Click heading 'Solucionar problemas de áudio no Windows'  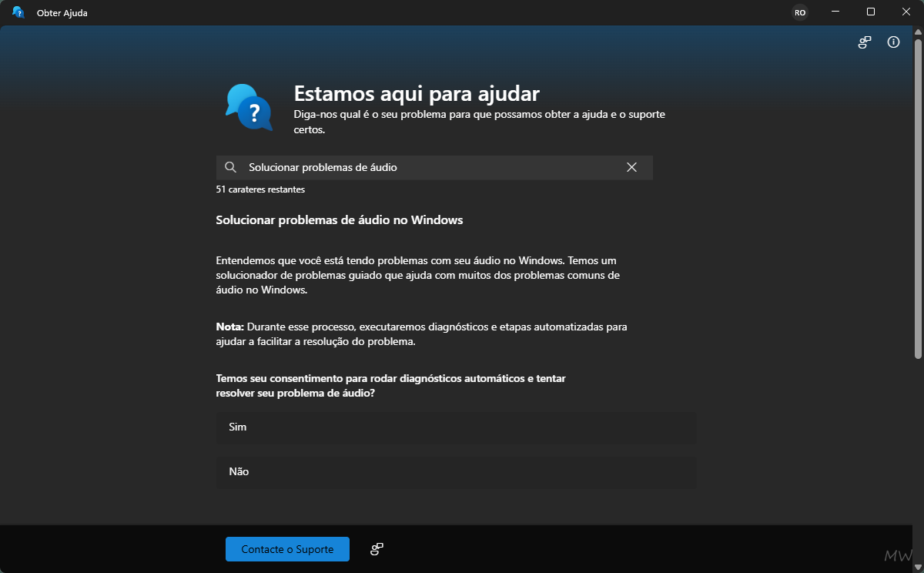click(x=340, y=220)
